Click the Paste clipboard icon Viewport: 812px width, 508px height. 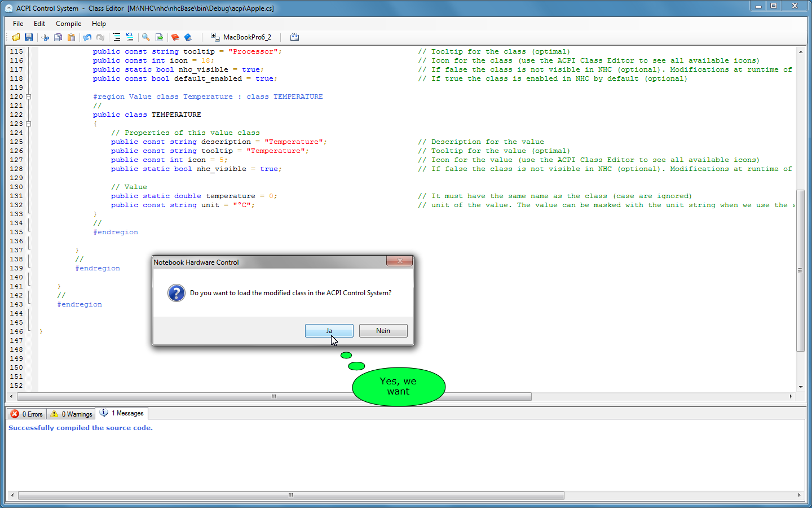click(71, 37)
